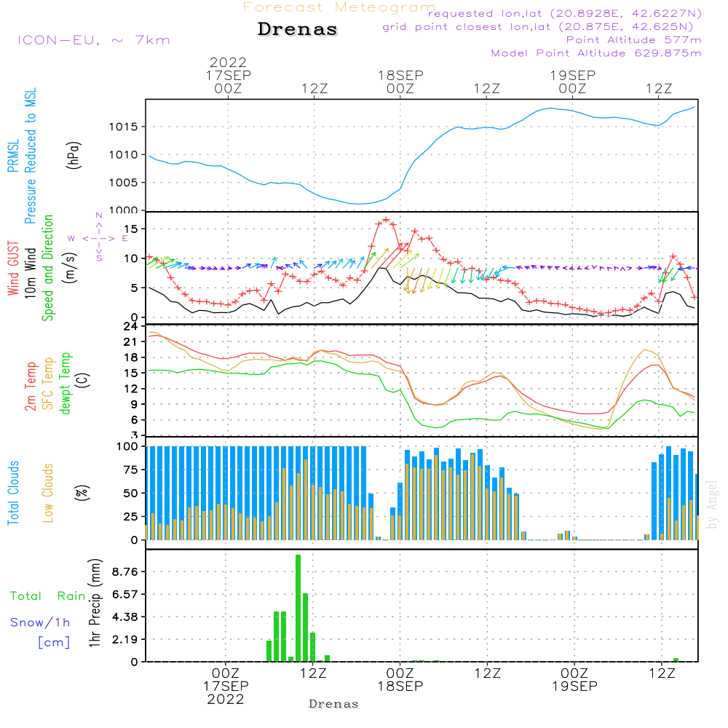Viewport: 728px width, 728px height.
Task: Click the 'ICON-EU, ~ 7km' model label
Action: coord(94,40)
